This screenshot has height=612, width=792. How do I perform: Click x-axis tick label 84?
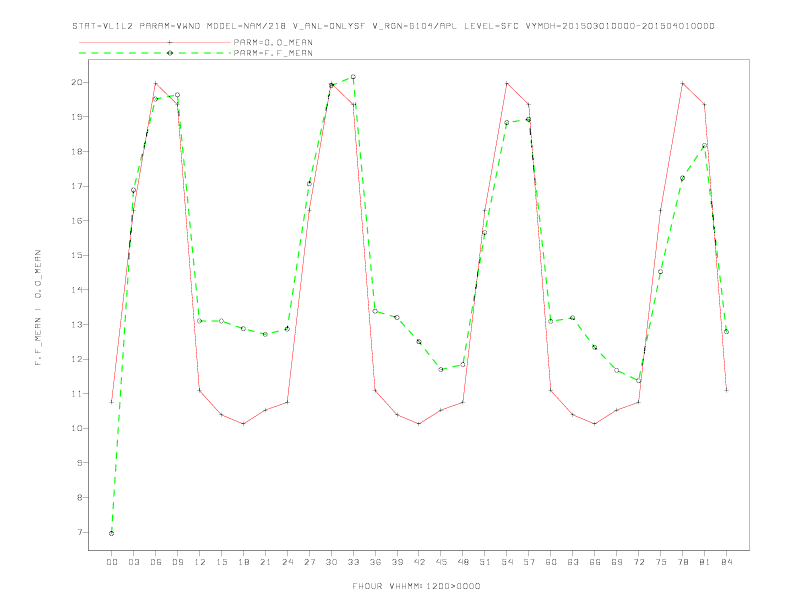[726, 562]
